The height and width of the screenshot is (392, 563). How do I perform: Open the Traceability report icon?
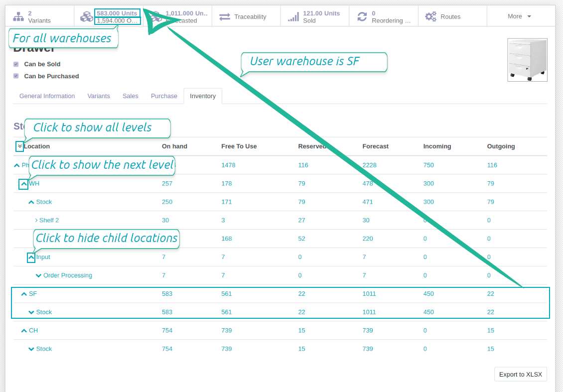(x=225, y=16)
